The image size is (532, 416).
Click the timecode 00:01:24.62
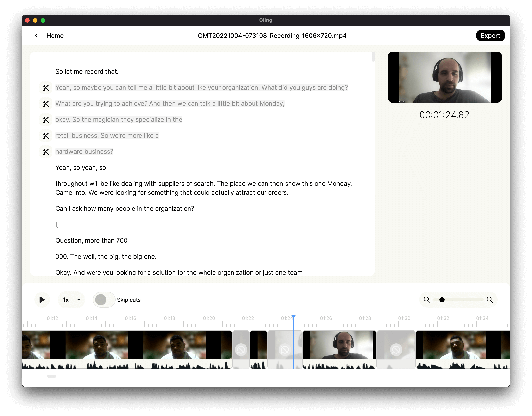coord(444,115)
